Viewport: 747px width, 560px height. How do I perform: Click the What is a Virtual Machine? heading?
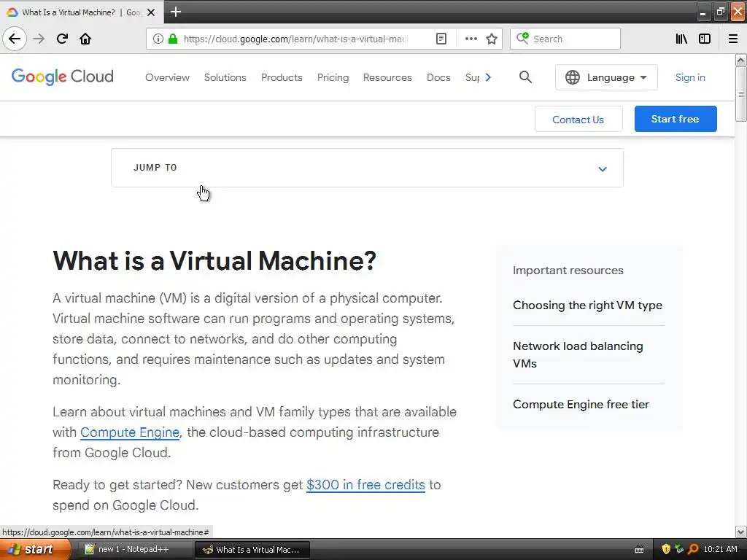coord(214,260)
